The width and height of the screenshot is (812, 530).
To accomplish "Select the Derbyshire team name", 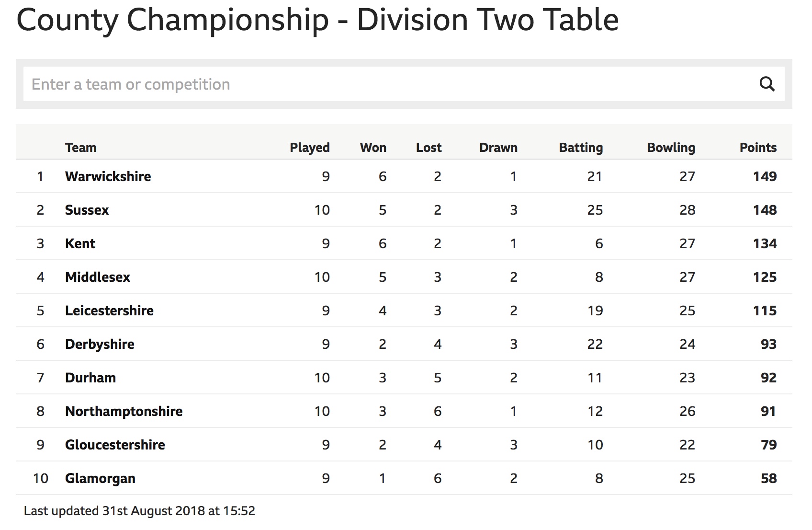I will 100,344.
